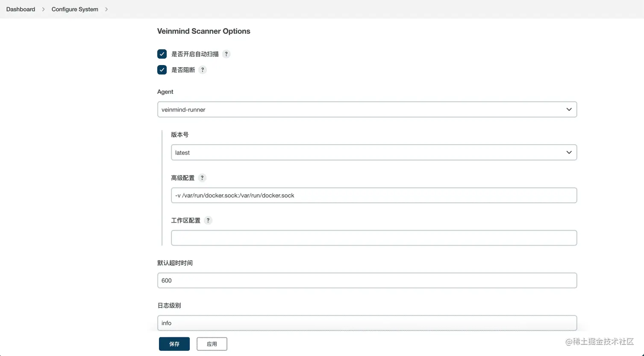Image resolution: width=644 pixels, height=356 pixels.
Task: Click the 高级配置 label text
Action: pos(182,178)
